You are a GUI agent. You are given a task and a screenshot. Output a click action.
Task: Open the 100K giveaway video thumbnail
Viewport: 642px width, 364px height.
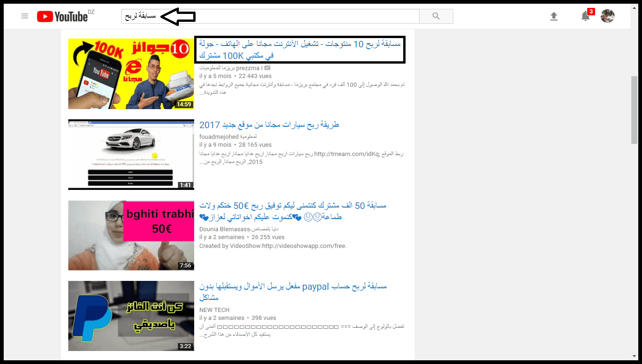[x=131, y=74]
